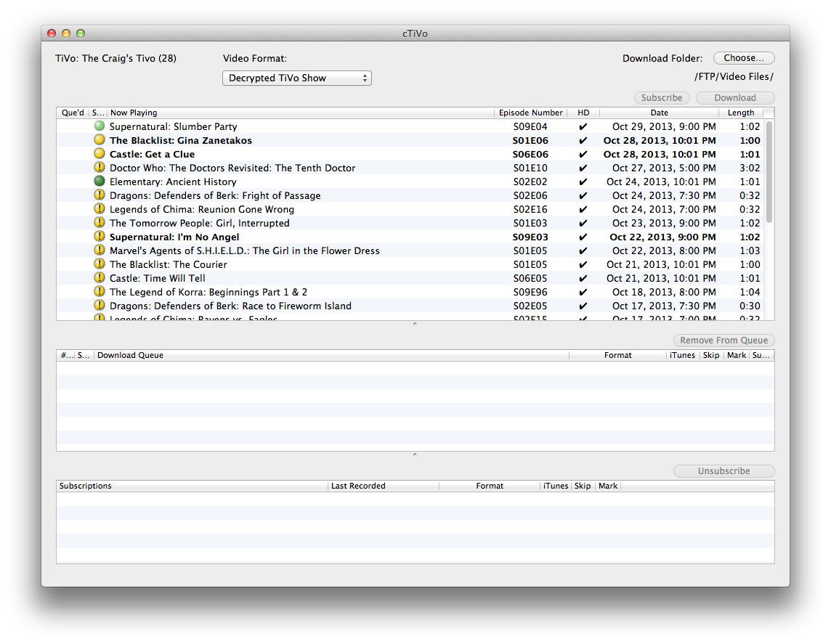Viewport: 831px width, 644px height.
Task: Click HD checkmark for The Legend of Korra
Action: pyautogui.click(x=583, y=292)
